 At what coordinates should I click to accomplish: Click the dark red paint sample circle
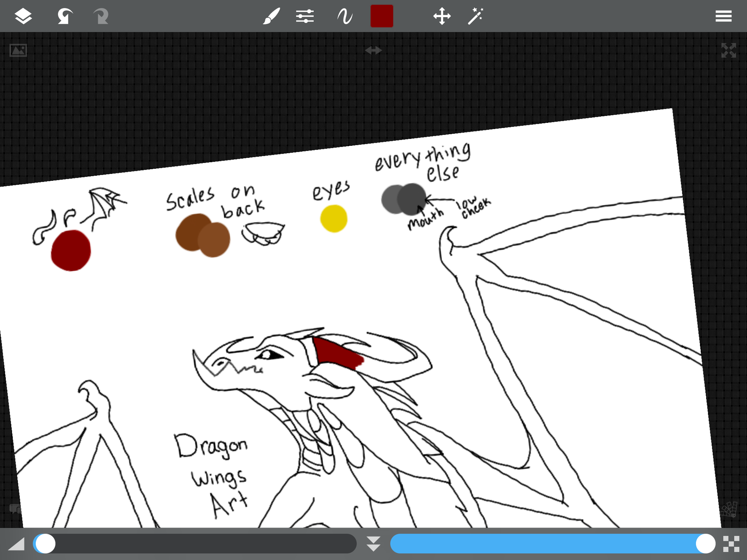71,250
